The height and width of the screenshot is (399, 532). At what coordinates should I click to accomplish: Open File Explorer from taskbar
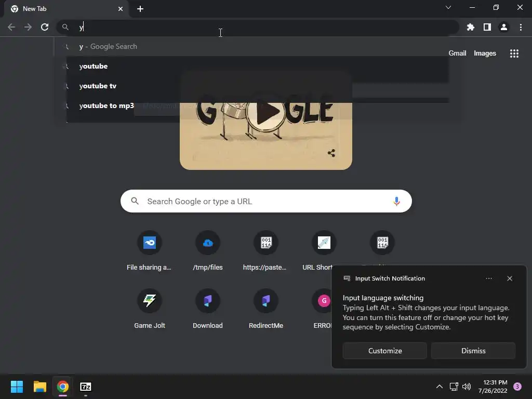click(x=39, y=387)
